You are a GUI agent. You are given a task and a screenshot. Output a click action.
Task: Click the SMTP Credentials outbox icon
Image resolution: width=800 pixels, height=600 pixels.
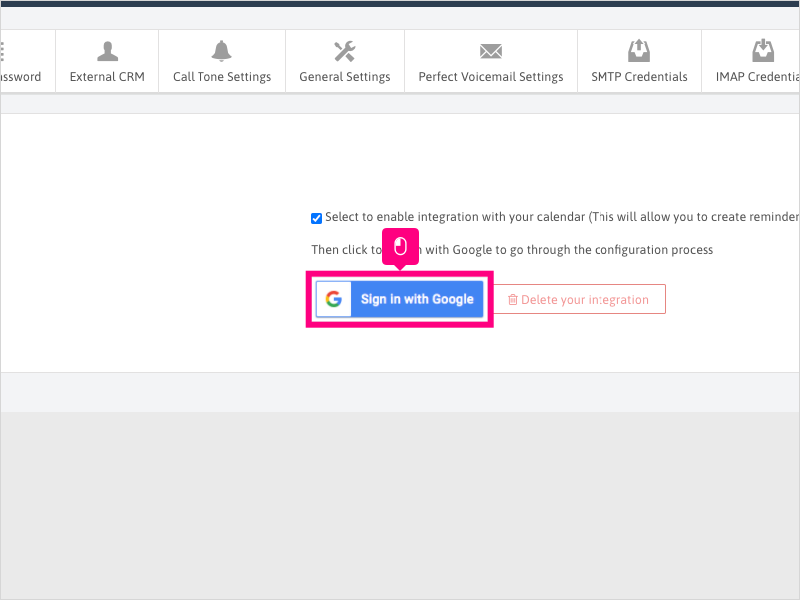(639, 51)
